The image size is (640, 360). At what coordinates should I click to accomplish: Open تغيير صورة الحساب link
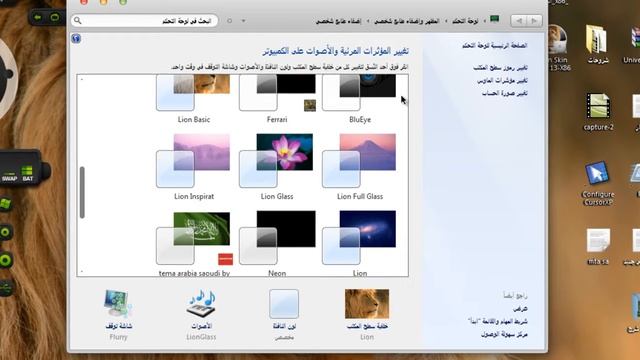coord(505,93)
